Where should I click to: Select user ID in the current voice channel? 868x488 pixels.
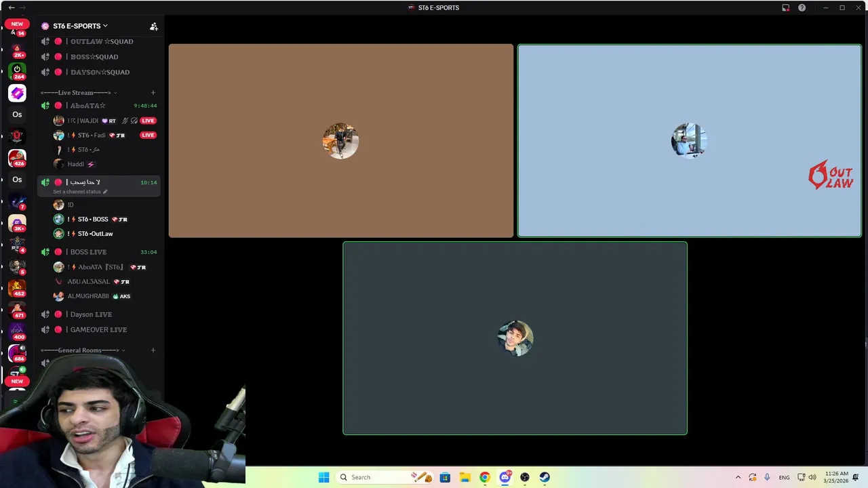point(71,205)
